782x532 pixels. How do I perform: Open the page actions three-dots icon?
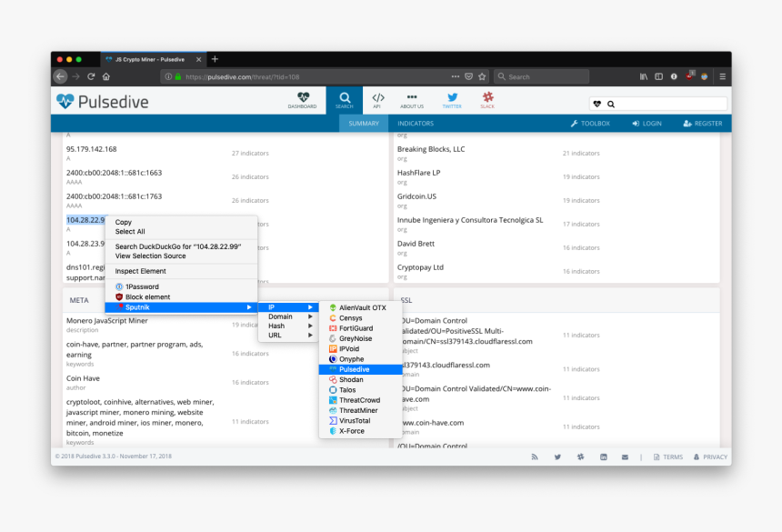pyautogui.click(x=455, y=76)
